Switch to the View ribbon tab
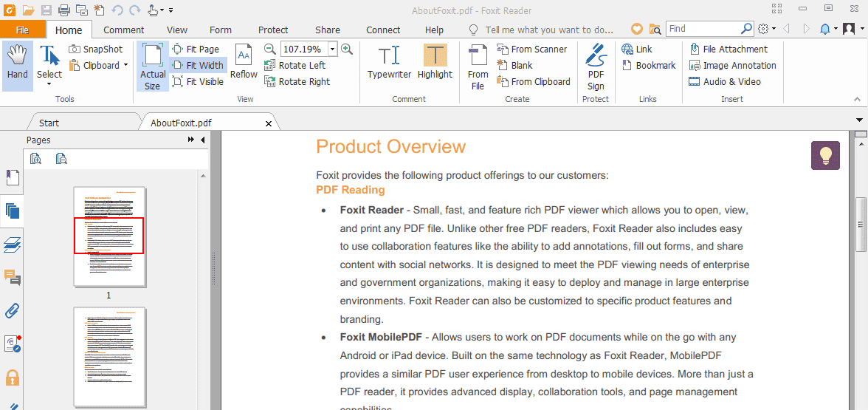The image size is (868, 410). point(177,30)
